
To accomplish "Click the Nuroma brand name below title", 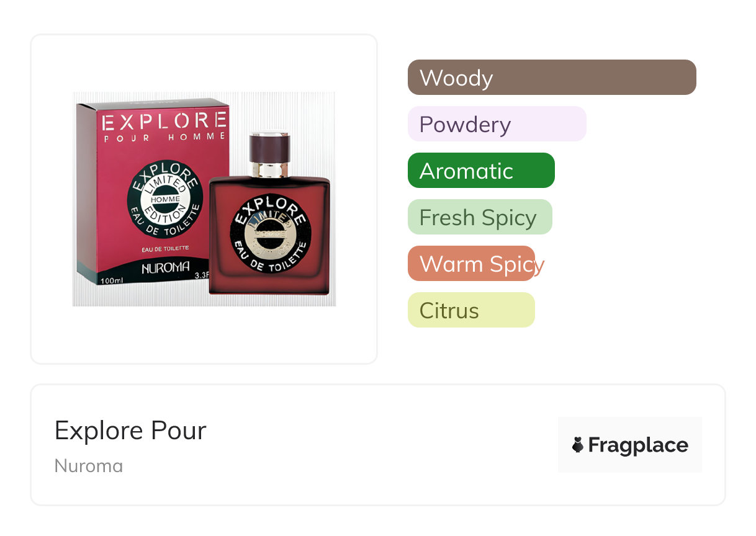I will 89,465.
